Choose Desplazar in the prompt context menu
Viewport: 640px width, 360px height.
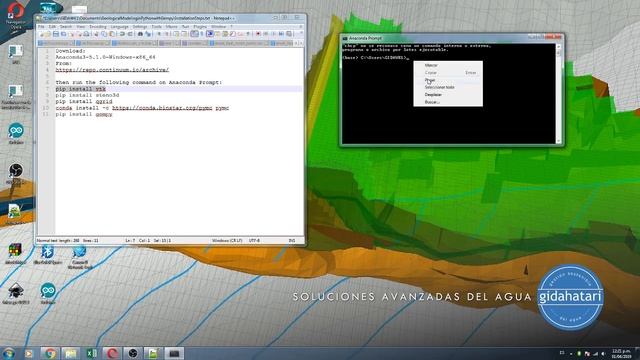point(448,95)
